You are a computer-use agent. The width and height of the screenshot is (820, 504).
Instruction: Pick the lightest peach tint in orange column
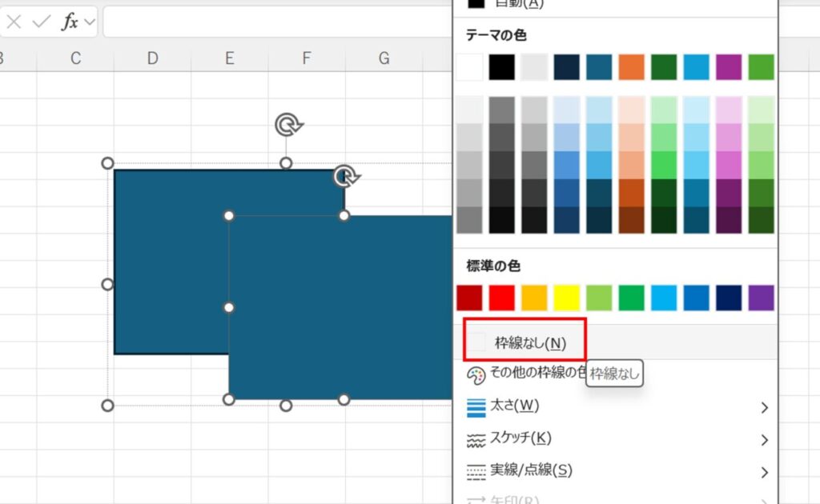(632, 110)
